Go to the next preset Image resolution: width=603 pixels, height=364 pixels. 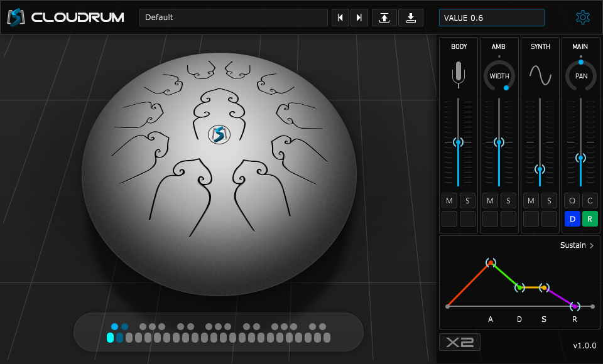(x=359, y=17)
